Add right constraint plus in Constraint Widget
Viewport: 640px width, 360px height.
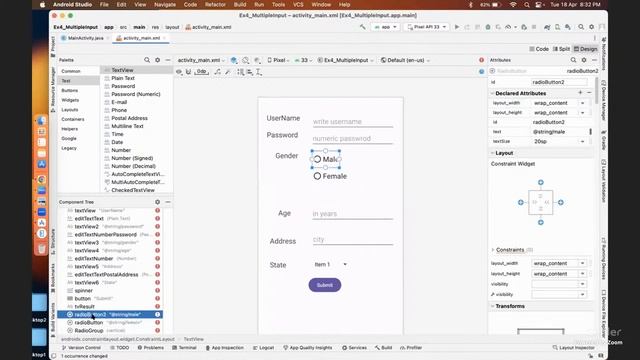pyautogui.click(x=561, y=202)
